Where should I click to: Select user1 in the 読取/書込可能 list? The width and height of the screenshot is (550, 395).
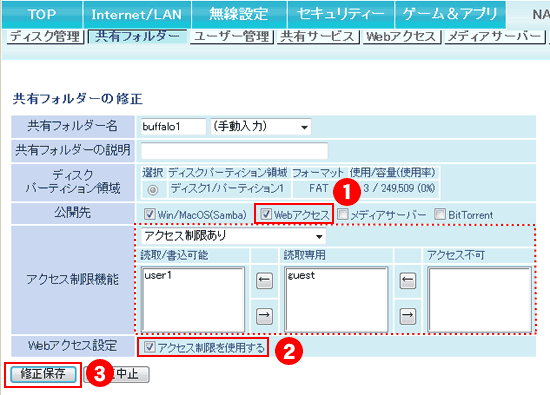pyautogui.click(x=158, y=275)
